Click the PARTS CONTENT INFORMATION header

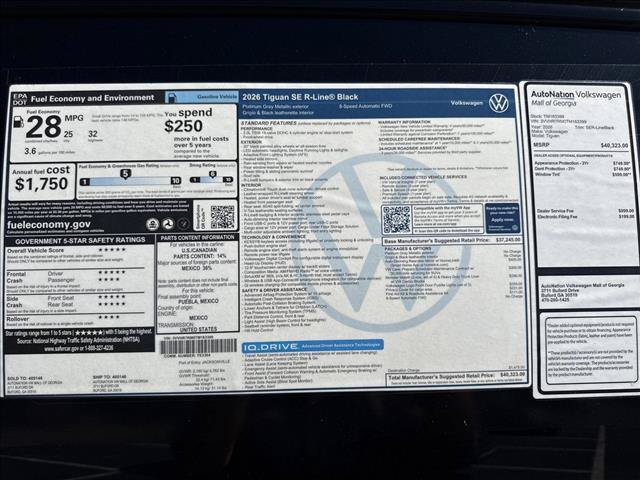198,238
